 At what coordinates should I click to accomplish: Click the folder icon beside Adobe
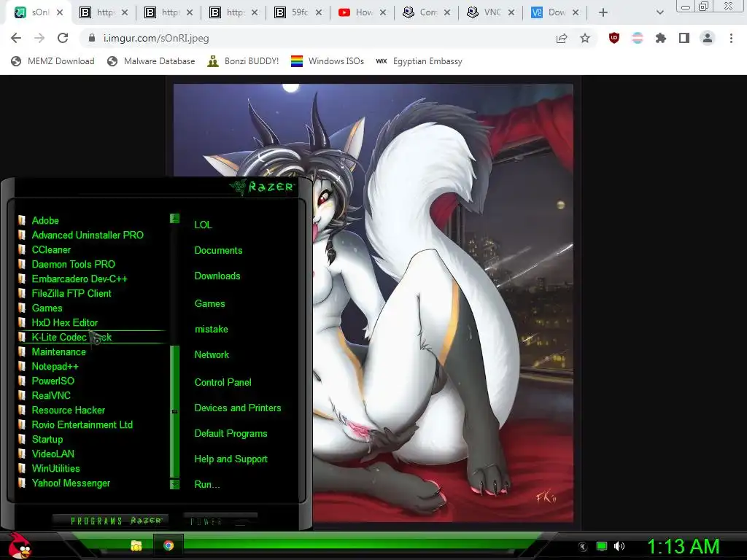21,220
